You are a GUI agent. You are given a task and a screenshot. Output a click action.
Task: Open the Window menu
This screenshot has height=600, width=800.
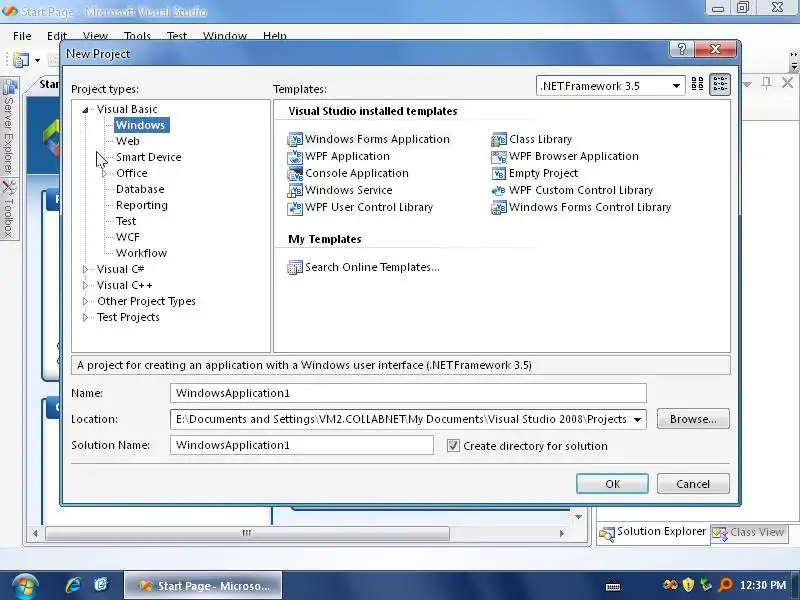tap(224, 36)
